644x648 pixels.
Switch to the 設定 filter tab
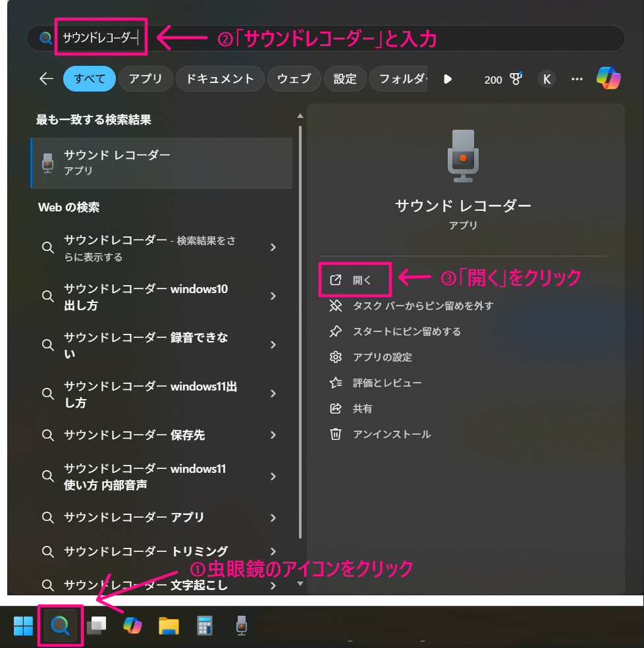pos(345,78)
